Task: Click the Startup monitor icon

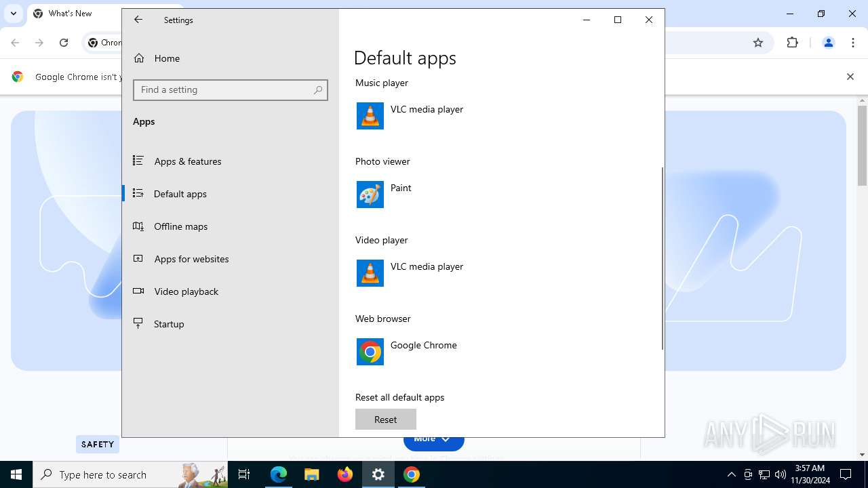Action: (138, 324)
